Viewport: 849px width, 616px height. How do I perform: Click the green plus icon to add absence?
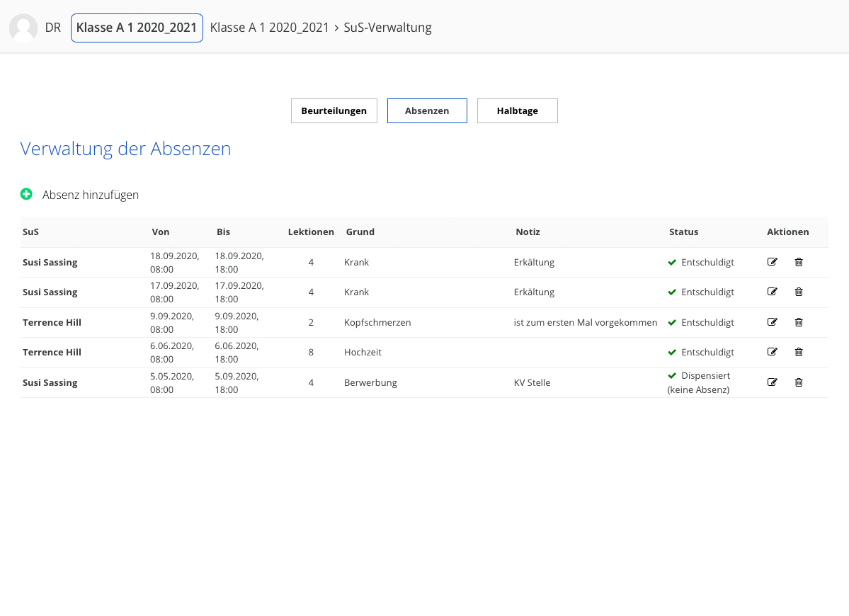pos(26,194)
